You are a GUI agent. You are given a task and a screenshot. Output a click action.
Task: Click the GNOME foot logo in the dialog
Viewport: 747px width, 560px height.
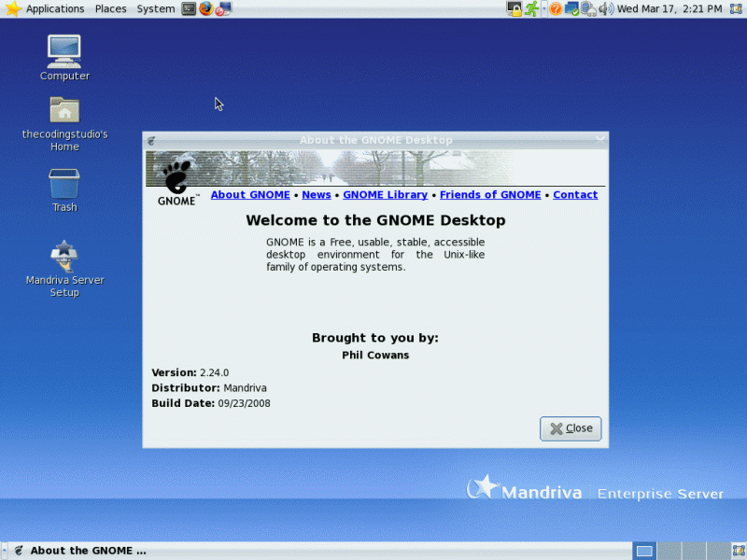[176, 175]
